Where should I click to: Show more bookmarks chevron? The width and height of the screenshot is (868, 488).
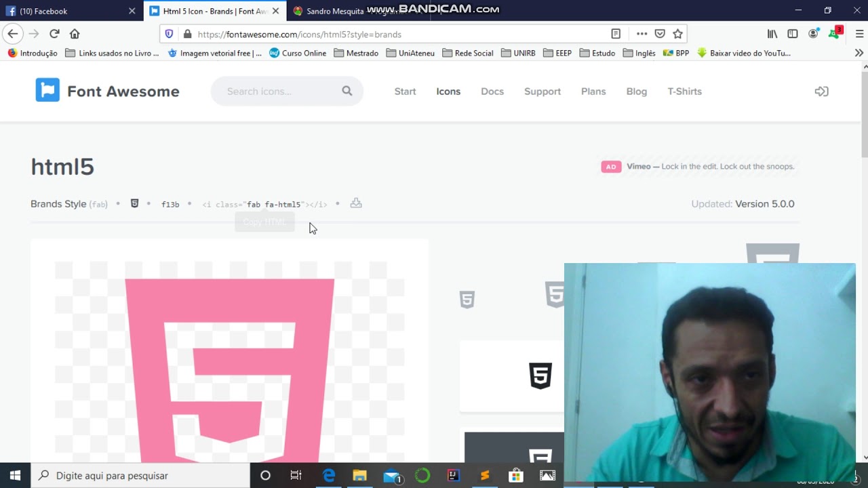pyautogui.click(x=859, y=53)
